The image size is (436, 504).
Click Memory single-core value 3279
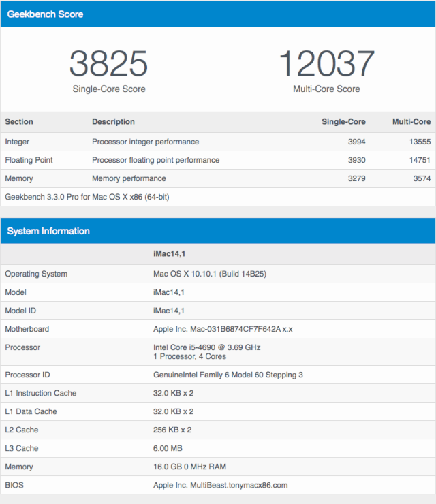tap(356, 178)
